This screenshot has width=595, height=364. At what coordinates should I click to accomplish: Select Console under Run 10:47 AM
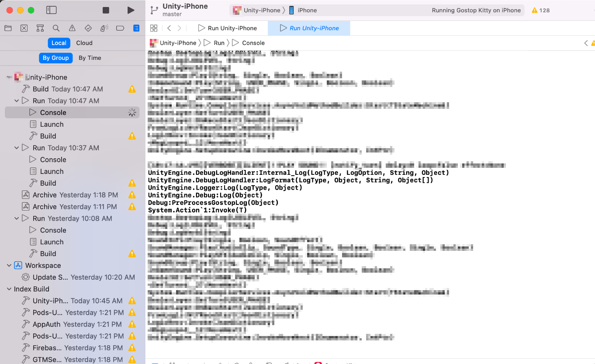point(72,112)
